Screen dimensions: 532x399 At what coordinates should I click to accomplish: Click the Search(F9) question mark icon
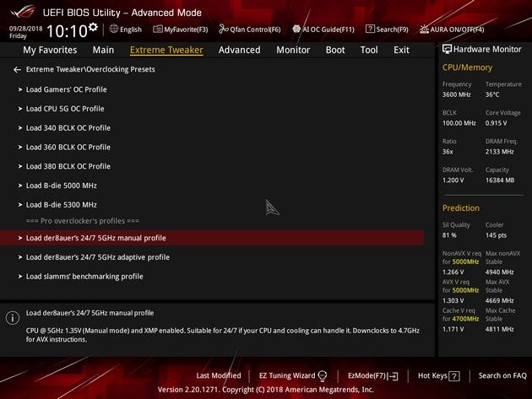pos(370,30)
